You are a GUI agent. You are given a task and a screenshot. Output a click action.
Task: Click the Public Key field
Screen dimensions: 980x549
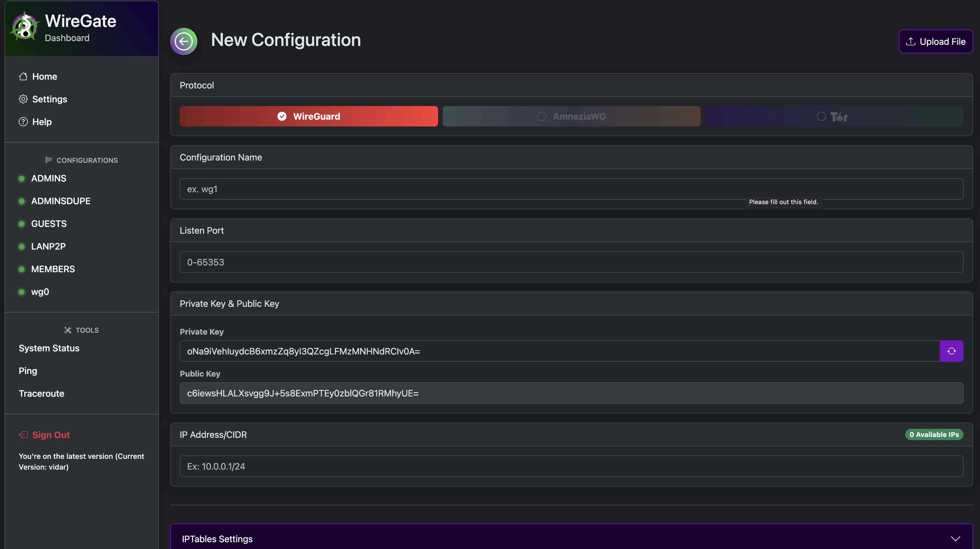pos(571,393)
